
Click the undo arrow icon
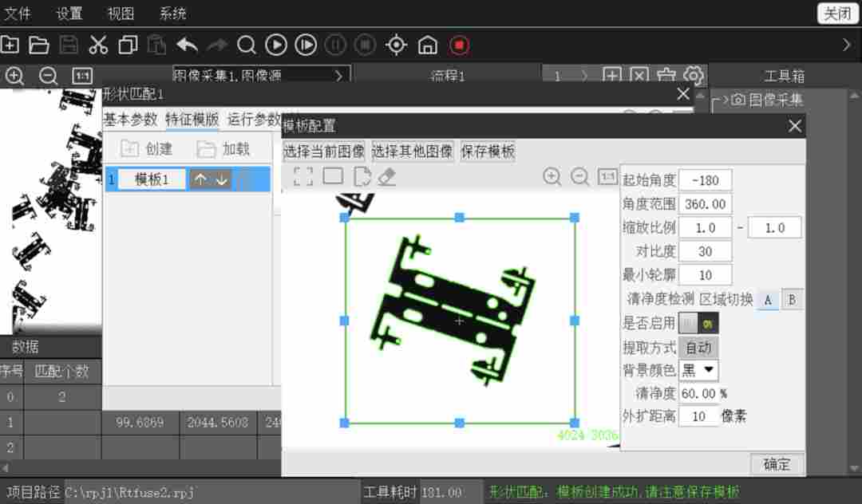pyautogui.click(x=188, y=45)
